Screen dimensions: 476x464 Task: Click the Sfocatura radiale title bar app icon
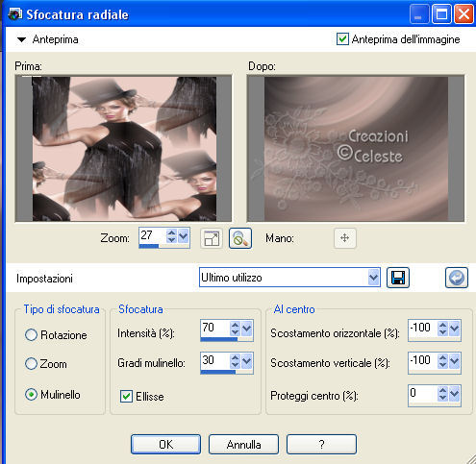[x=14, y=14]
